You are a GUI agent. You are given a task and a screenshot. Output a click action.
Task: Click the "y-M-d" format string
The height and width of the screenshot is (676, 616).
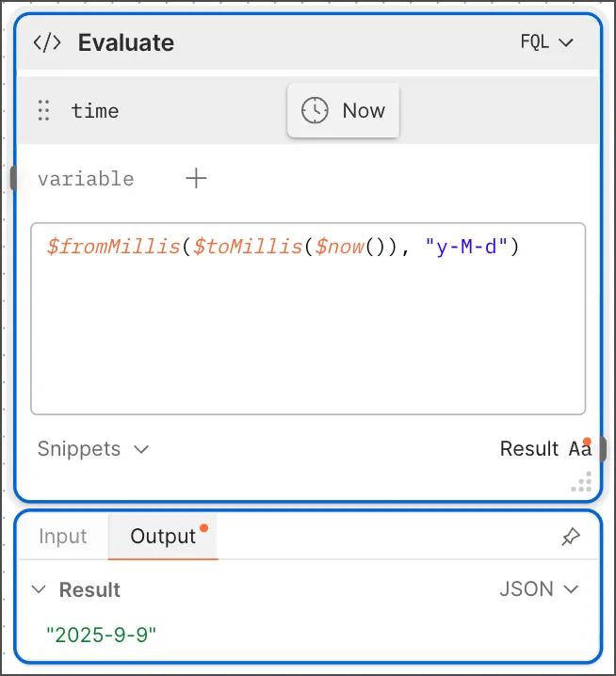click(466, 247)
